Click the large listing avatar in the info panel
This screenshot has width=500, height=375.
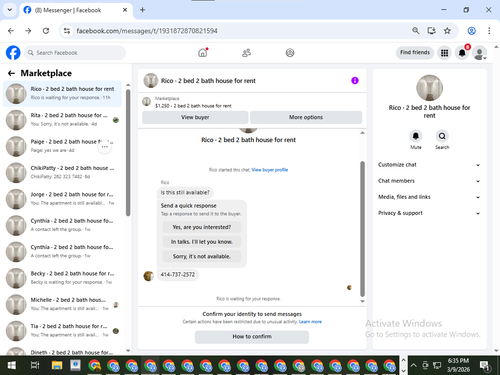click(x=429, y=88)
